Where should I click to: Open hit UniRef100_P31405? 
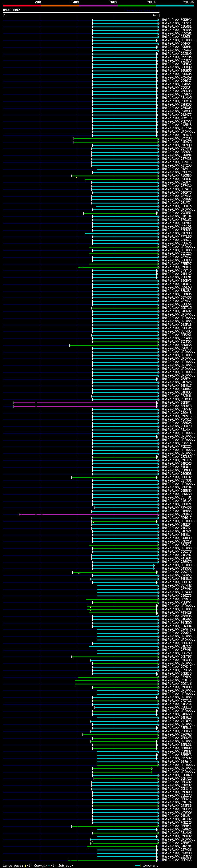pyautogui.click(x=177, y=98)
